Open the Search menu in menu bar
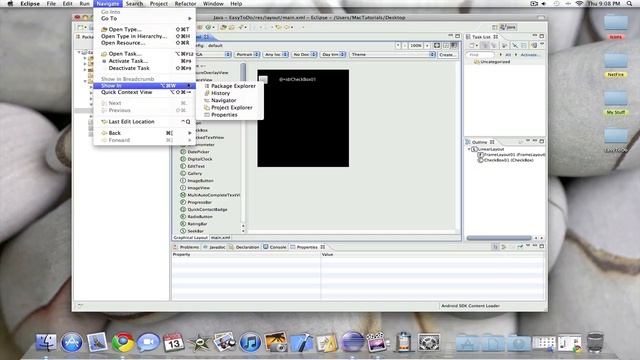 tap(134, 4)
